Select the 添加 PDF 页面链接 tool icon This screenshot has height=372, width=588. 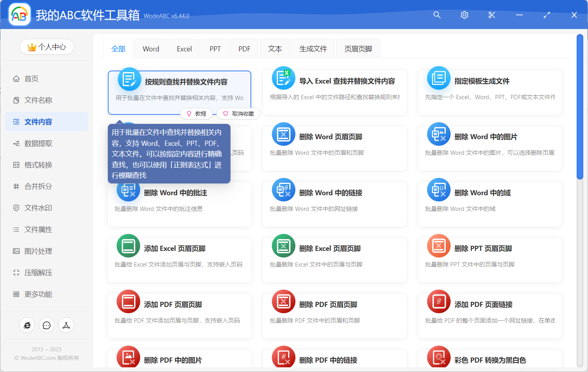438,301
